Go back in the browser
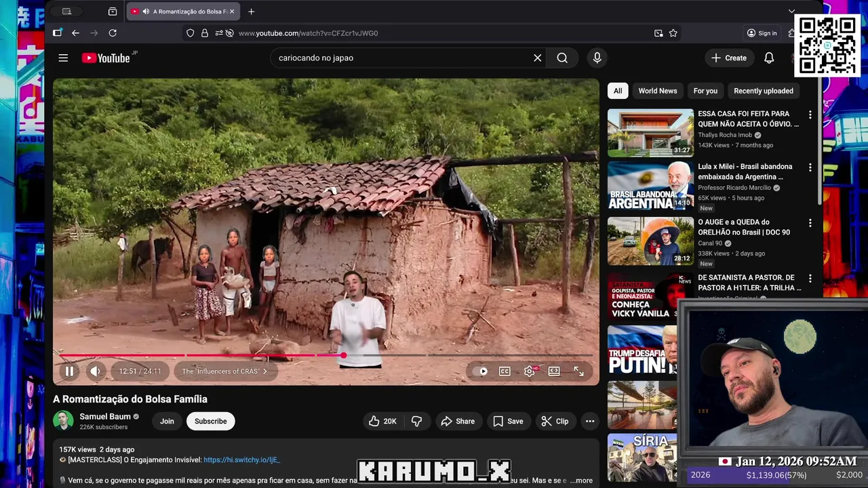The width and height of the screenshot is (868, 488). 75,33
